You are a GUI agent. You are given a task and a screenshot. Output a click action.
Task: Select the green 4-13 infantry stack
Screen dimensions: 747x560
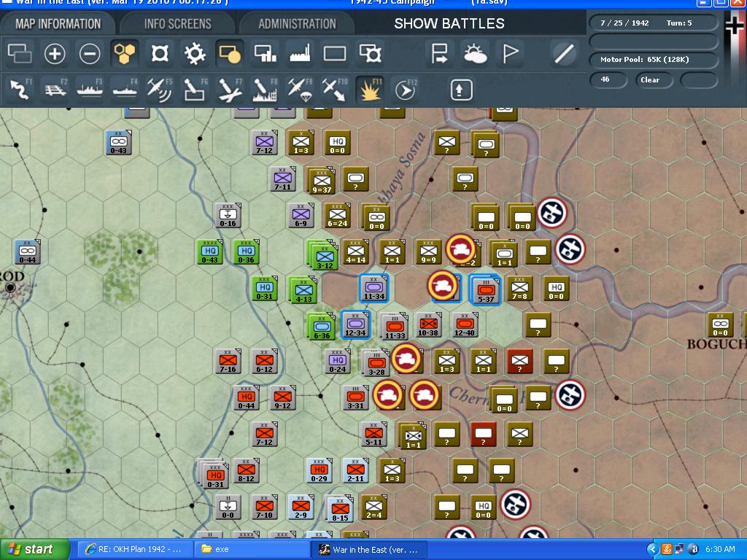coord(303,289)
